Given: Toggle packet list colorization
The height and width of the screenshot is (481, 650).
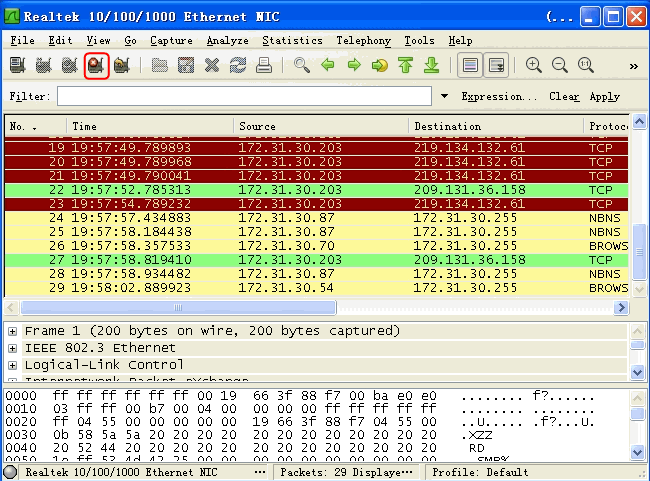Looking at the screenshot, I should point(469,66).
